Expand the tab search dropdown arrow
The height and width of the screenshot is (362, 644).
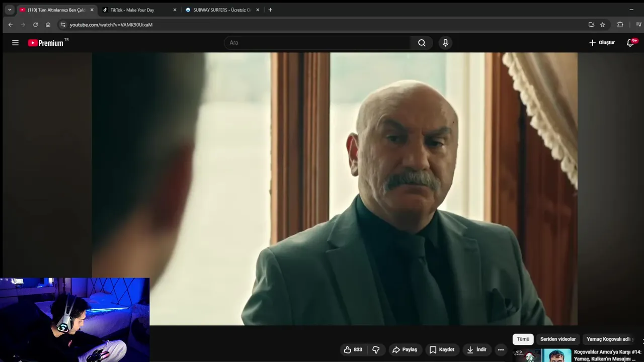(9, 10)
